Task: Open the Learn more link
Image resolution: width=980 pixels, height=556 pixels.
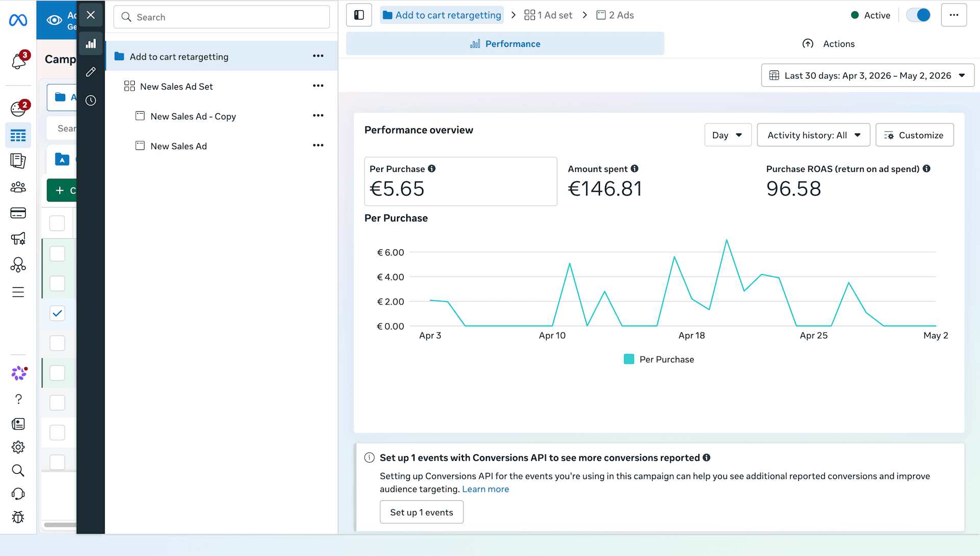Action: click(x=485, y=489)
